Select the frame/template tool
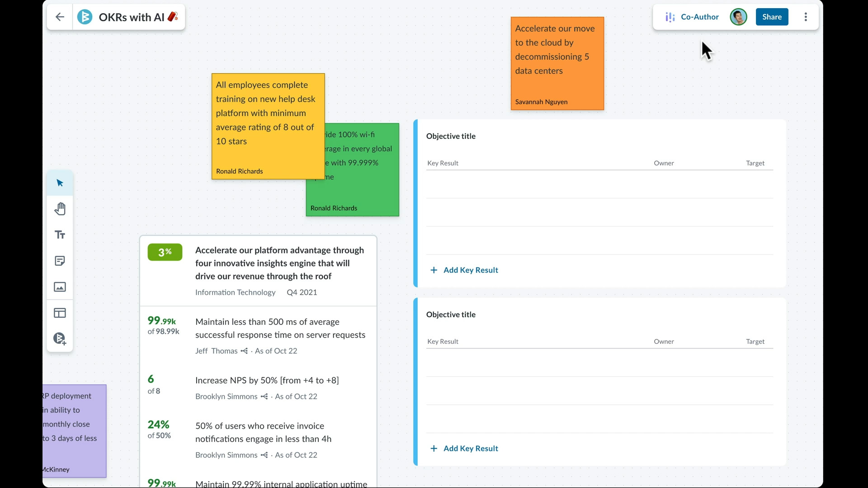The height and width of the screenshot is (488, 868). coord(60,313)
